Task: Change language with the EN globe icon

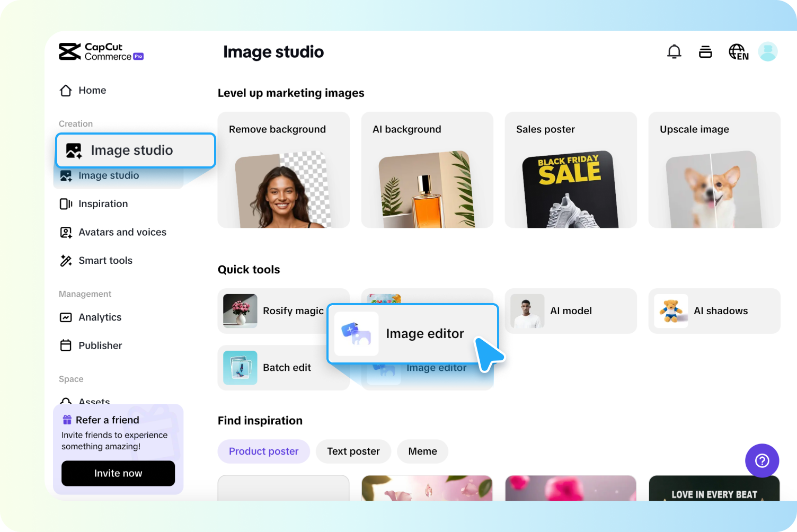Action: click(x=739, y=52)
